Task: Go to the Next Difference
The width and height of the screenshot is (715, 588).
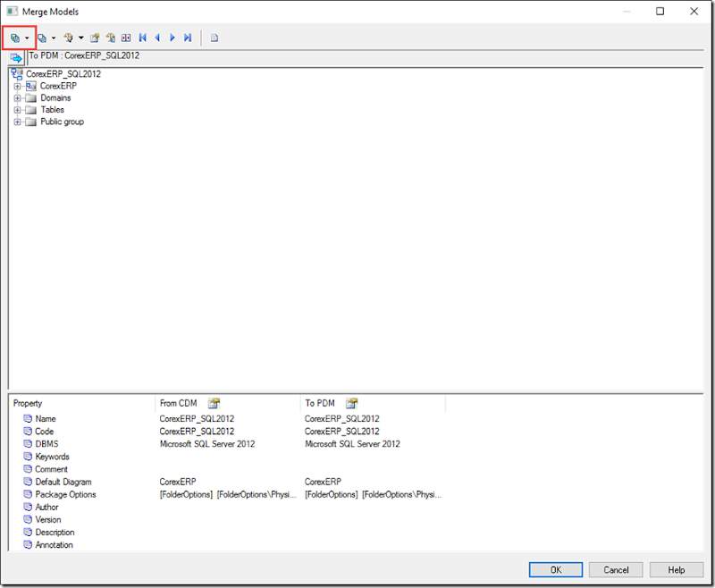Action: (172, 38)
